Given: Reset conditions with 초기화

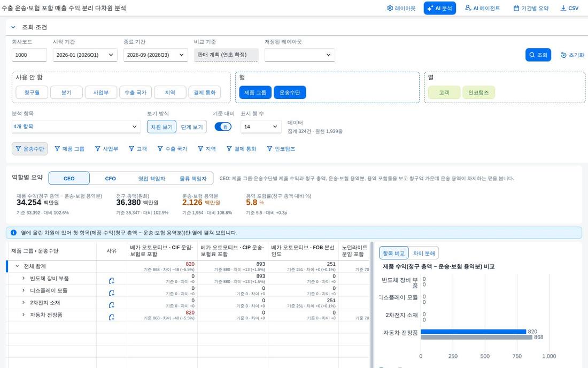Looking at the screenshot, I should tap(572, 55).
